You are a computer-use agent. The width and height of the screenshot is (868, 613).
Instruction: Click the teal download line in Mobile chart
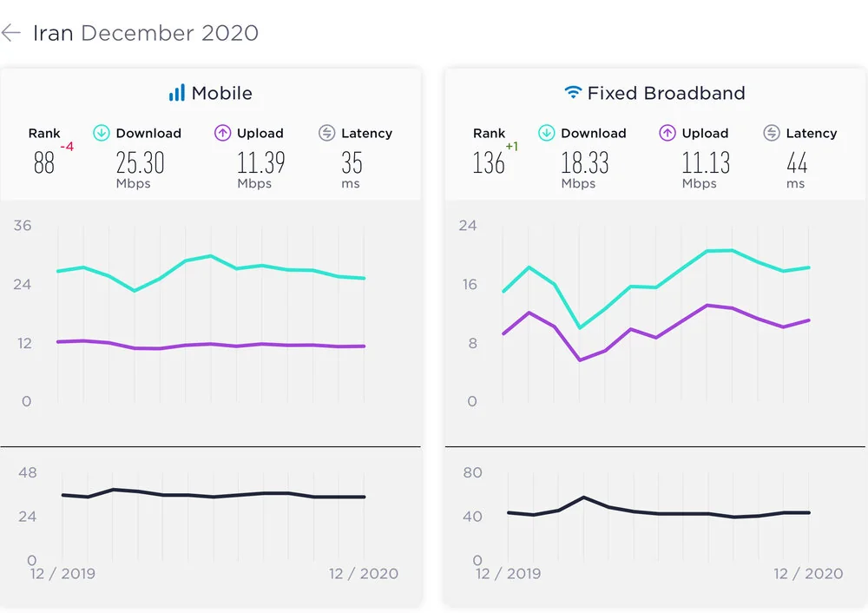(x=211, y=256)
